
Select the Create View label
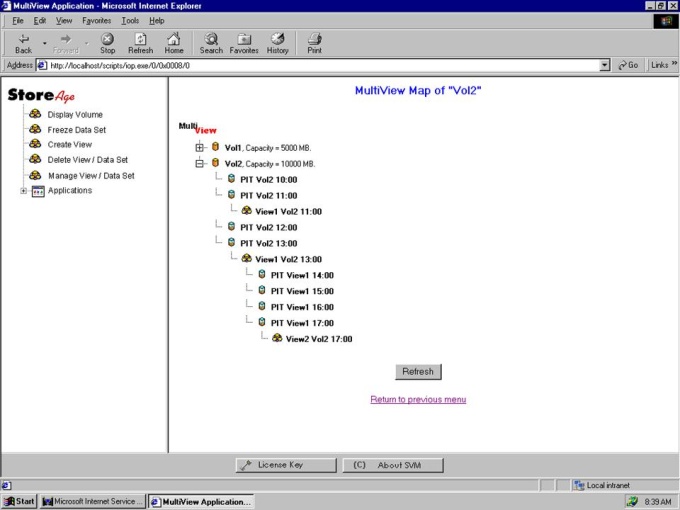pyautogui.click(x=70, y=144)
